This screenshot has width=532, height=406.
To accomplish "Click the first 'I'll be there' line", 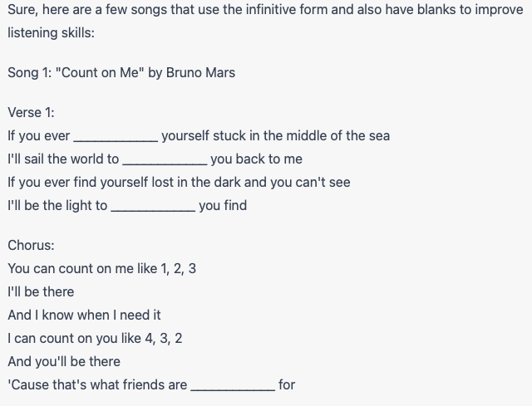I will pos(41,291).
